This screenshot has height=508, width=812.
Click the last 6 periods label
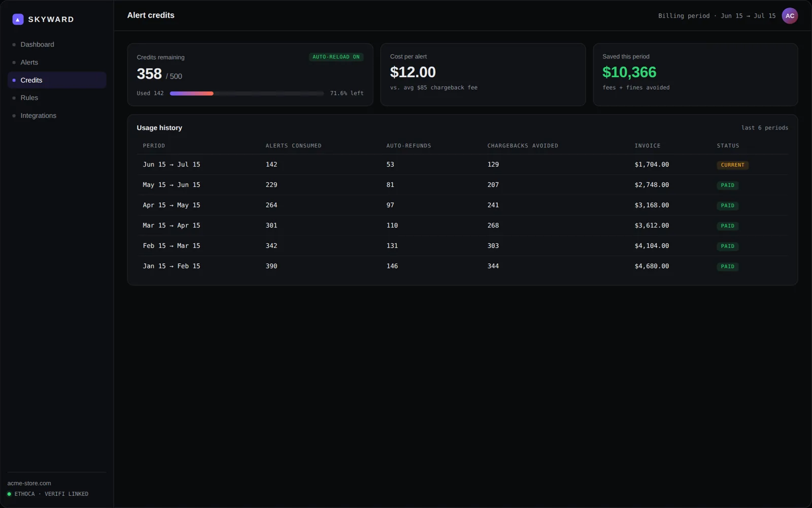(x=765, y=128)
